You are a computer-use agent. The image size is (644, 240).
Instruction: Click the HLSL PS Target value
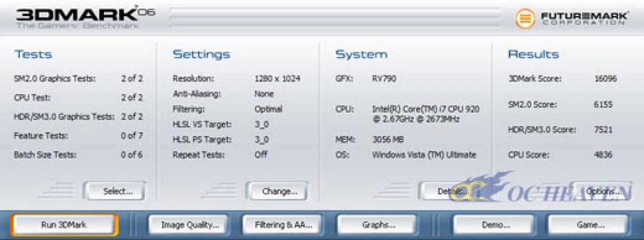point(262,139)
